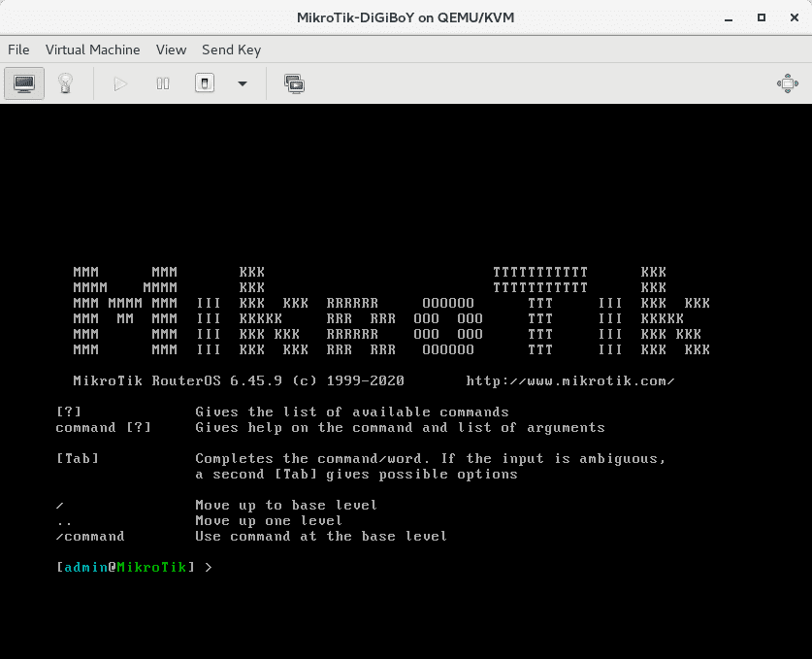Image resolution: width=812 pixels, height=659 pixels.
Task: Click "Move up to base level" text
Action: click(286, 505)
